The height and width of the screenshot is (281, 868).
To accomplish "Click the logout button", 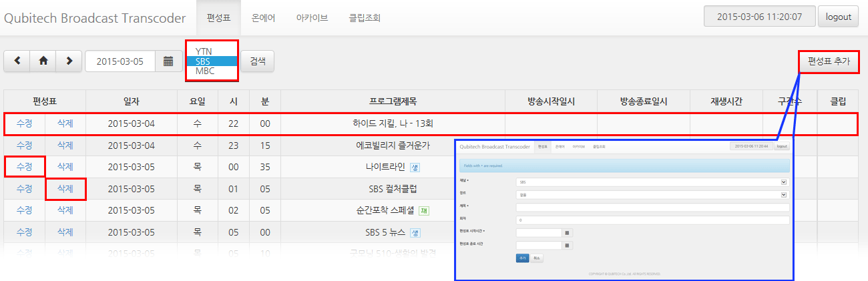I will (838, 17).
